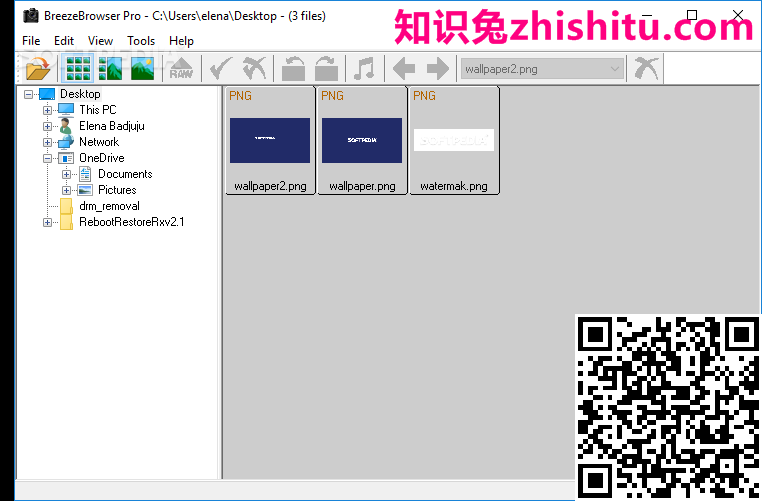Click the BreezeBrowser camera title icon
Image resolution: width=762 pixels, height=501 pixels.
[x=31, y=16]
